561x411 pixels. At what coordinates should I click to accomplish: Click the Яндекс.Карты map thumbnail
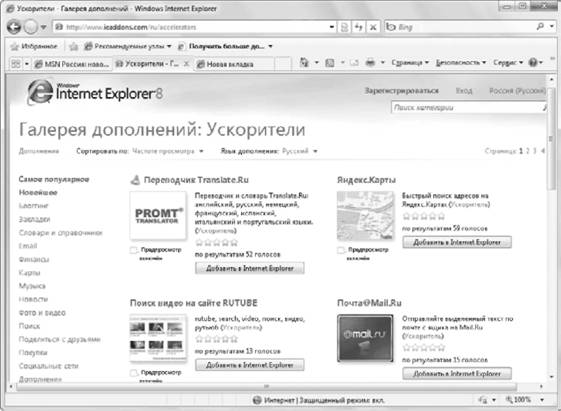(365, 216)
